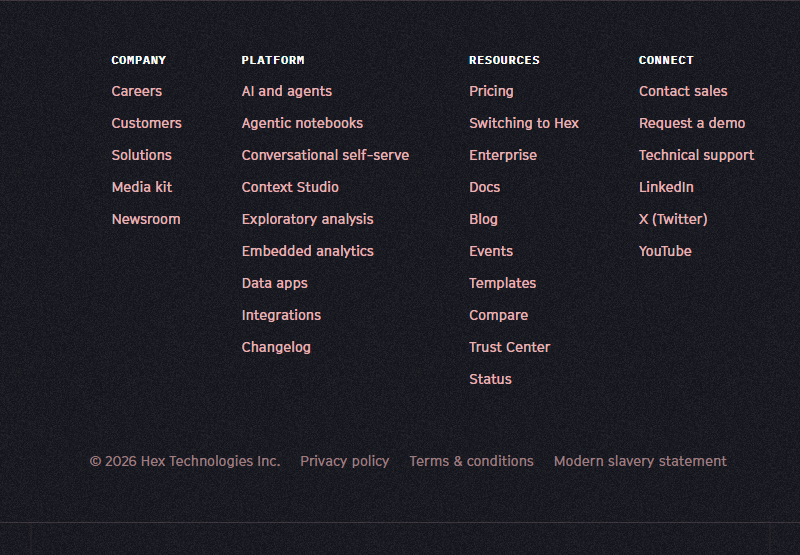This screenshot has width=800, height=555.
Task: Visit the Trust Center
Action: pos(509,347)
